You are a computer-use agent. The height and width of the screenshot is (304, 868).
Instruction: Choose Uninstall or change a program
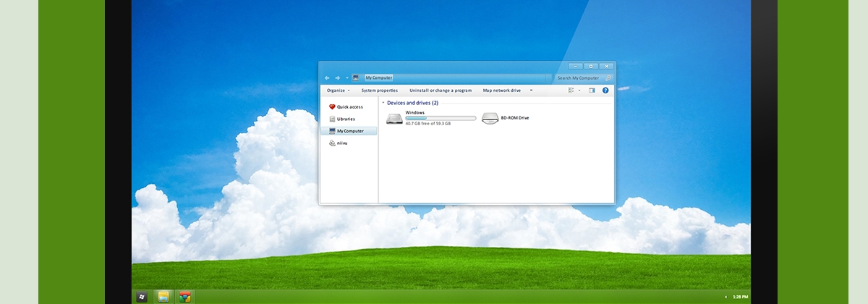[x=441, y=90]
